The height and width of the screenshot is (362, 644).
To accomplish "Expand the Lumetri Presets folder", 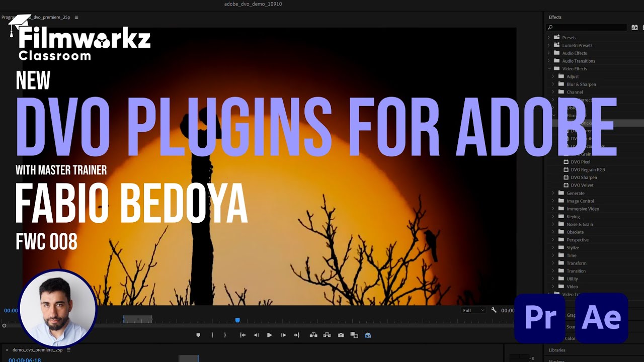I will 549,45.
